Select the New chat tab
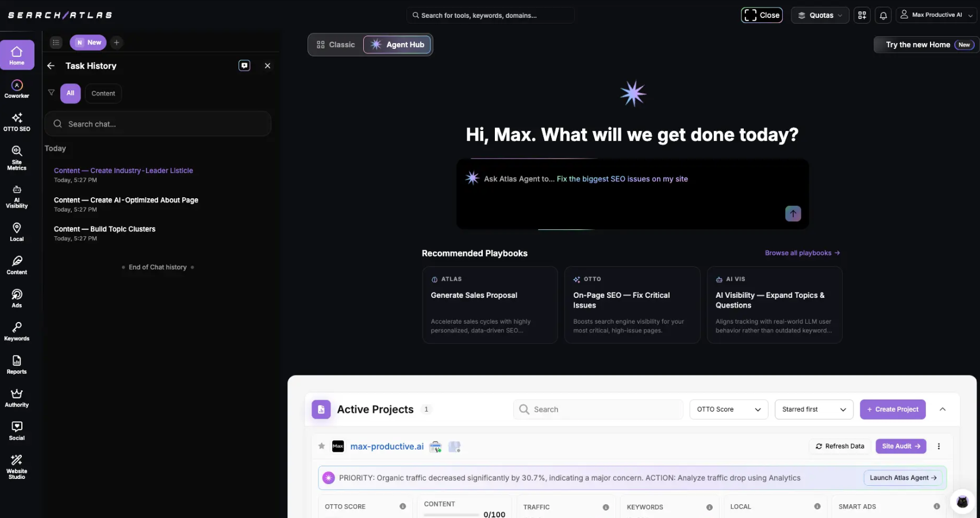This screenshot has height=518, width=980. 89,43
